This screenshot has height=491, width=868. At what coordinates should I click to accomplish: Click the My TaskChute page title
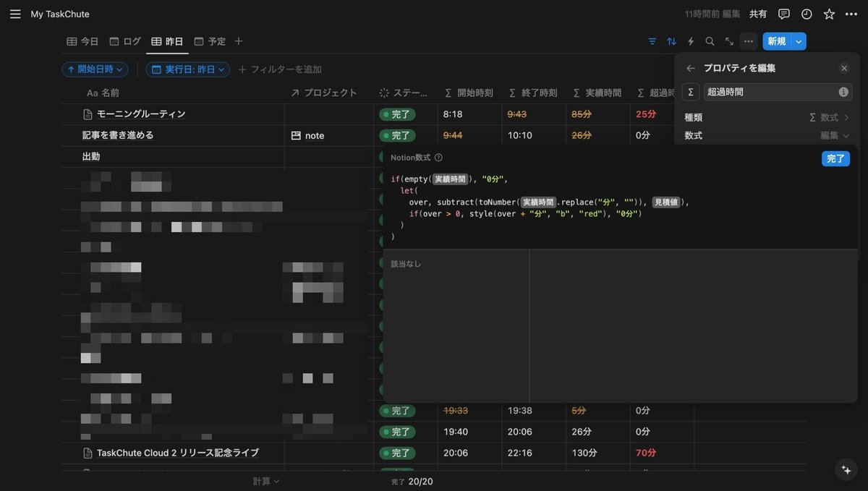[60, 14]
